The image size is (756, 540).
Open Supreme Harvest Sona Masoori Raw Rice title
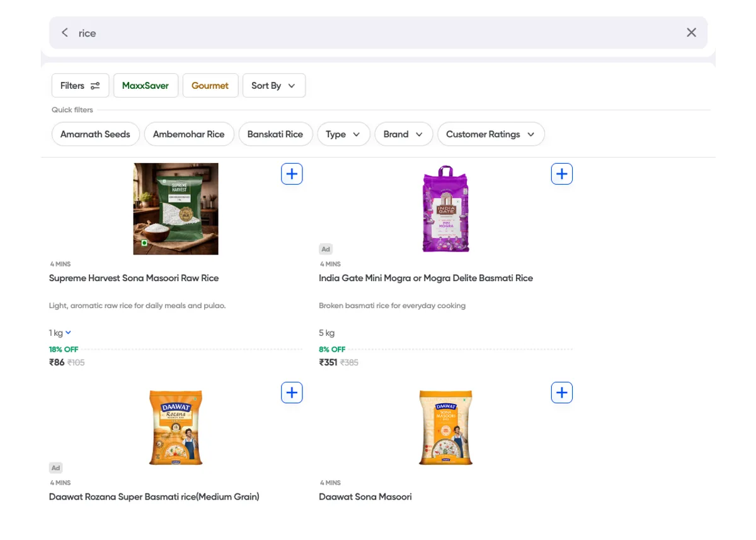[134, 278]
